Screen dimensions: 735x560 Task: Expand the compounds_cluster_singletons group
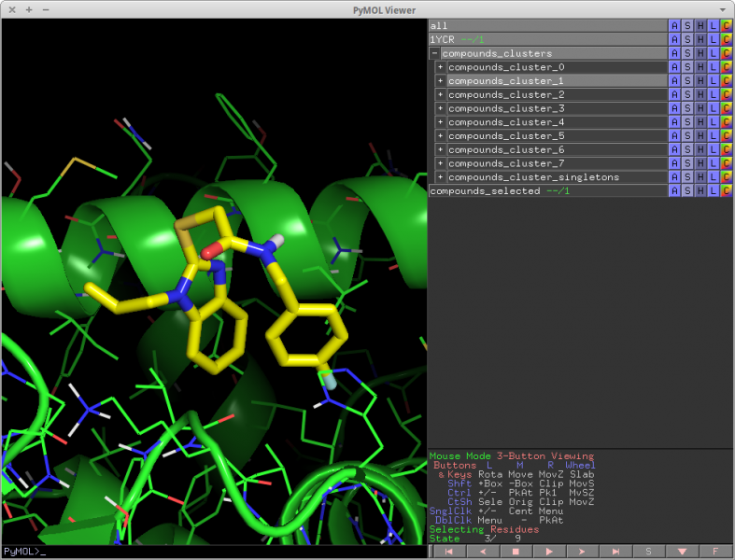pos(441,177)
